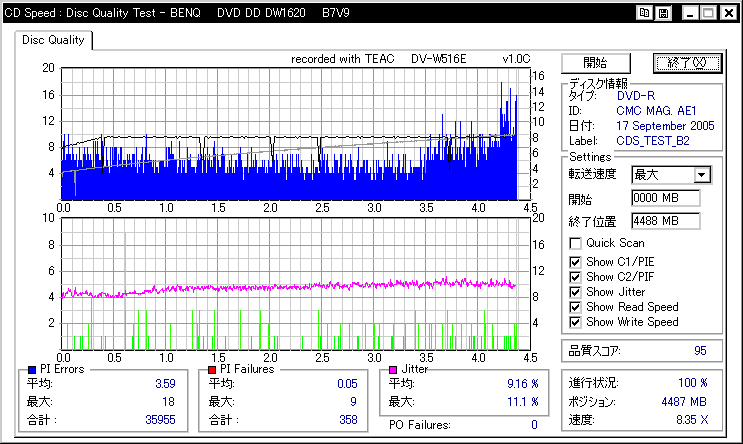
Task: Select the Disc Quality tab
Action: pos(53,40)
